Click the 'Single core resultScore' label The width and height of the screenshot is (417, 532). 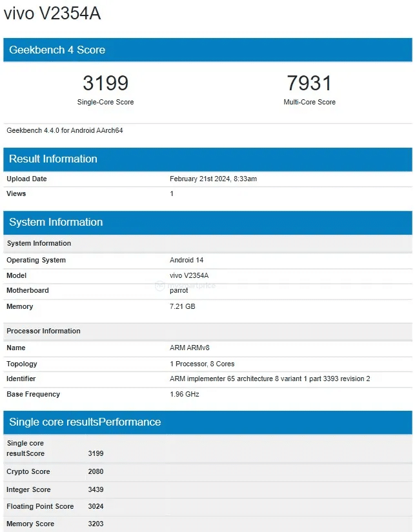coord(26,448)
